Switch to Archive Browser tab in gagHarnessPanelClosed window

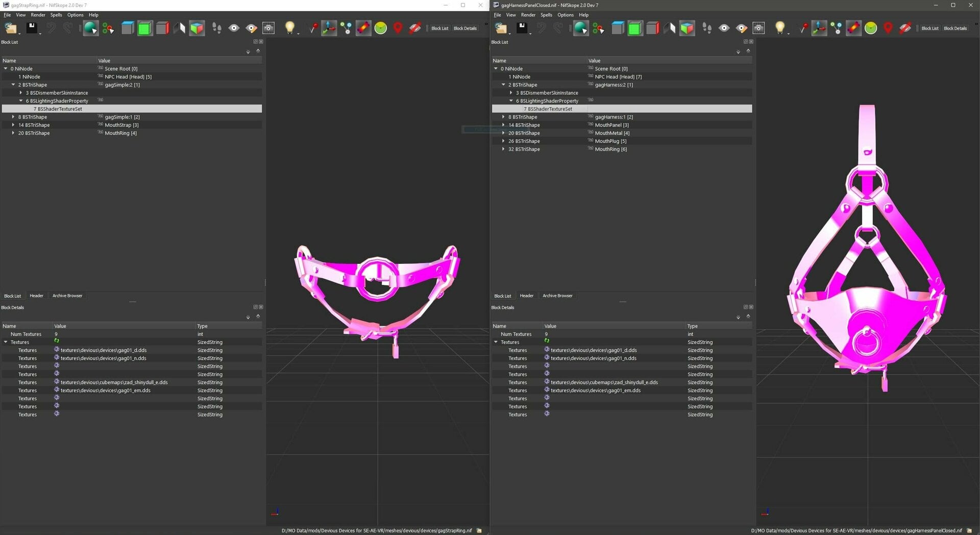coord(557,296)
